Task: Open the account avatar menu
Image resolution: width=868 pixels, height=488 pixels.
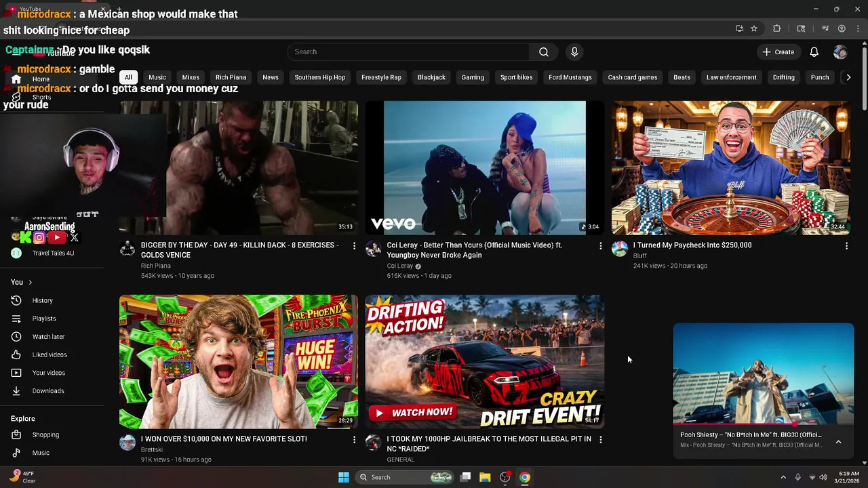Action: point(840,52)
